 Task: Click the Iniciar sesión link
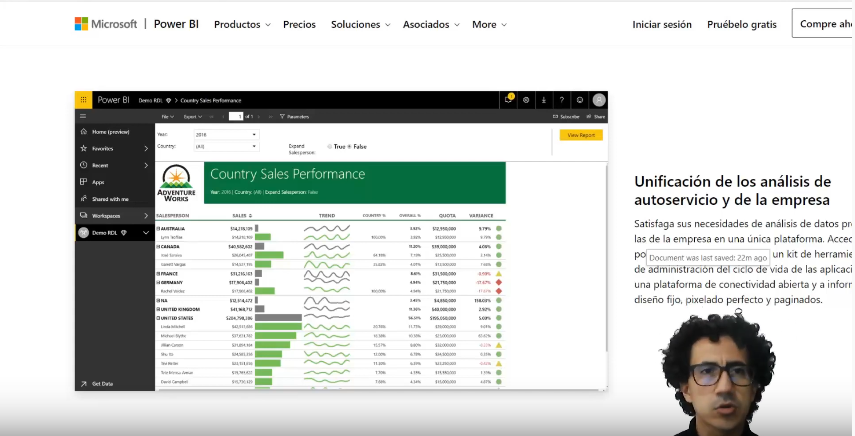tap(661, 24)
